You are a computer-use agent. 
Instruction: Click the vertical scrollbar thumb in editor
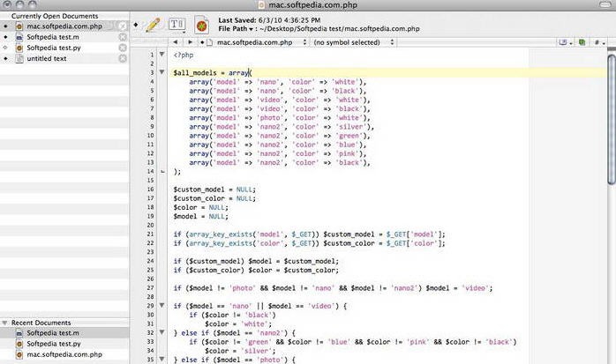coord(611,119)
